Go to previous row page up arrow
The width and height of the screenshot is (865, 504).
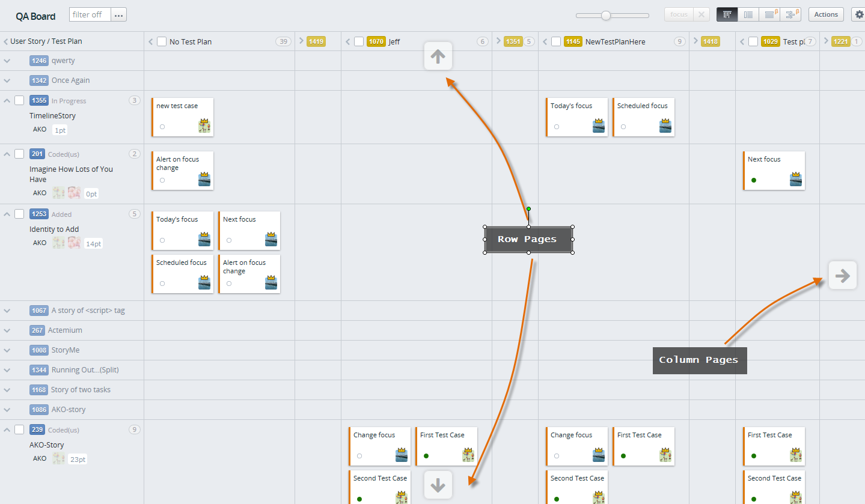click(438, 56)
